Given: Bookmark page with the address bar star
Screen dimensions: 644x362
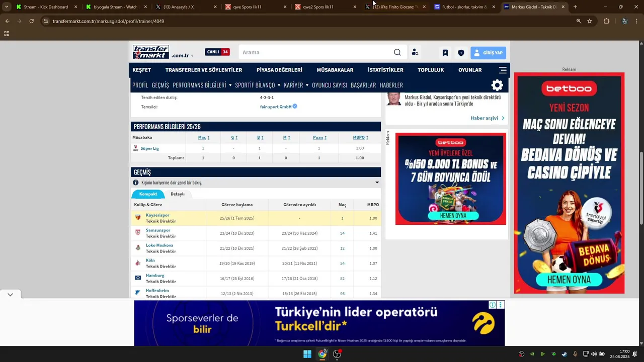Looking at the screenshot, I should click(x=590, y=21).
